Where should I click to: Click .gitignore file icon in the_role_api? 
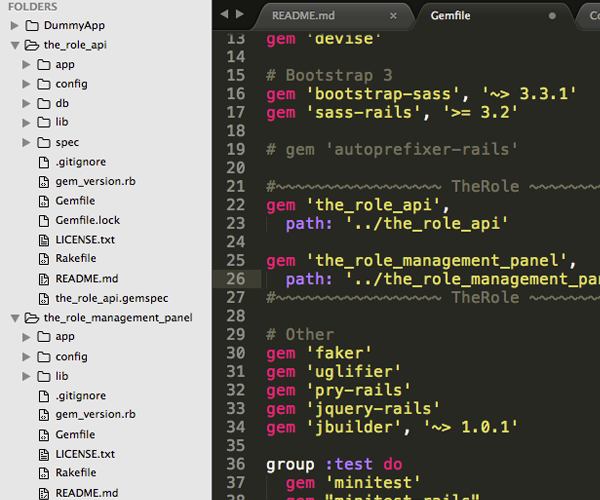tap(44, 162)
